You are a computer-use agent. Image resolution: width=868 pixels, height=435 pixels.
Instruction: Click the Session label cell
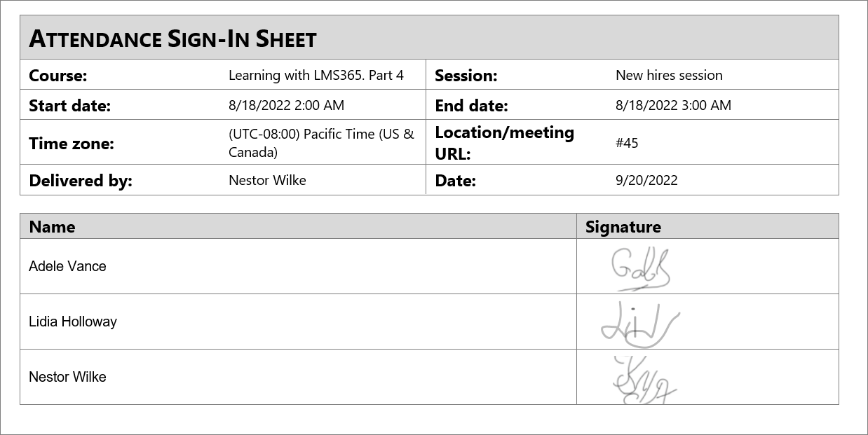point(466,76)
